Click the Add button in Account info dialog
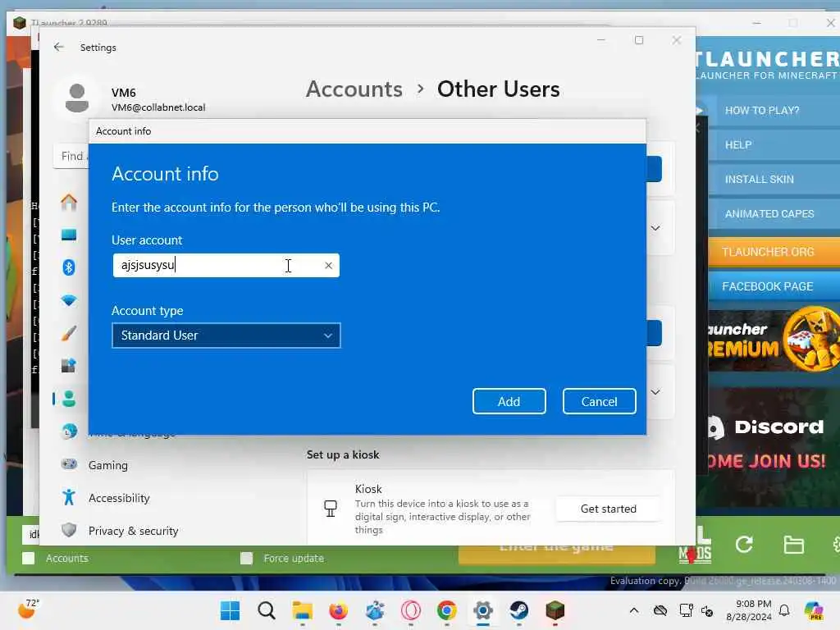The width and height of the screenshot is (840, 630). coord(509,401)
